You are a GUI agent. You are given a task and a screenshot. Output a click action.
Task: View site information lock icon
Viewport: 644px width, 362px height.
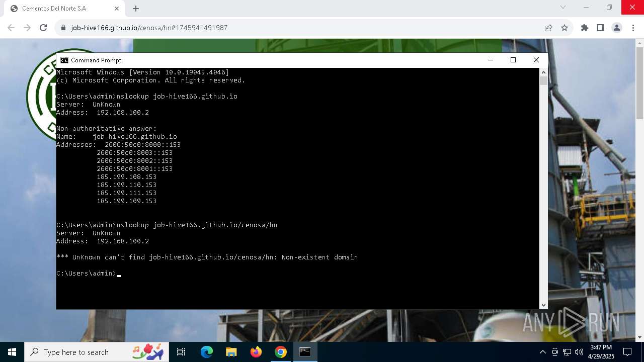pyautogui.click(x=63, y=28)
